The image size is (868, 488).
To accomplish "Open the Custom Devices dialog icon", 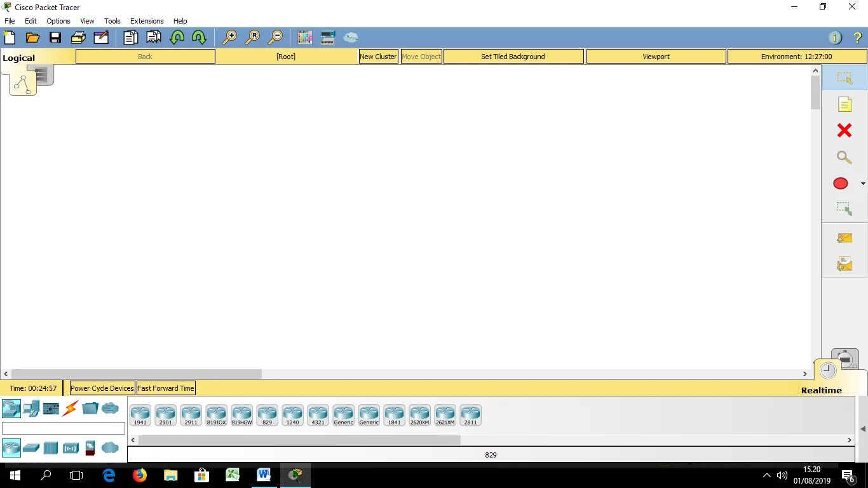I will [x=328, y=37].
